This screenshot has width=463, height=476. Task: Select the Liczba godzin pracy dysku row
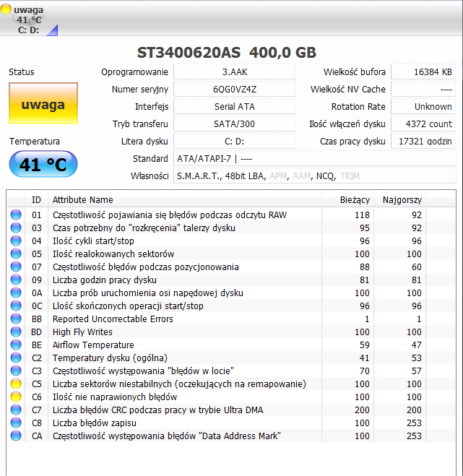pos(231,280)
